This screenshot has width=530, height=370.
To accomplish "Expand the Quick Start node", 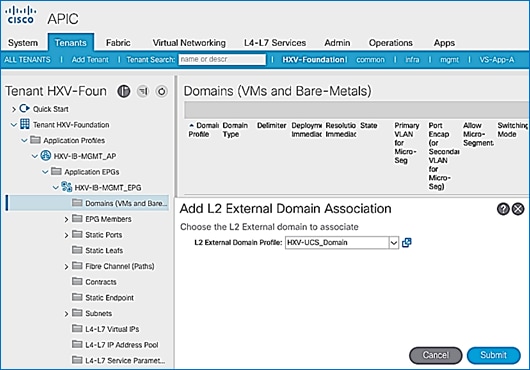I will (14, 109).
